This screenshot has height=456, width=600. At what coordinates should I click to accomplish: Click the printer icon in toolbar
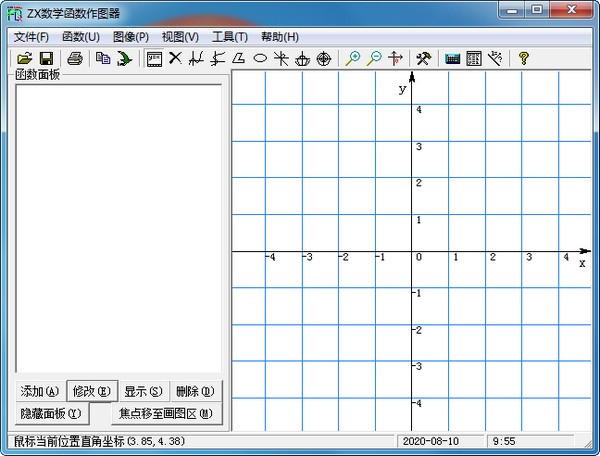pos(74,59)
